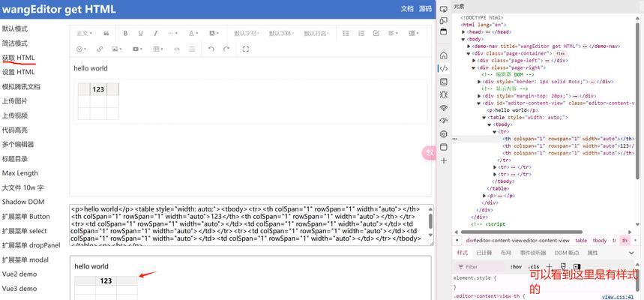This screenshot has width=644, height=300.
Task: Switch to DOM 断点 tab
Action: (567, 253)
